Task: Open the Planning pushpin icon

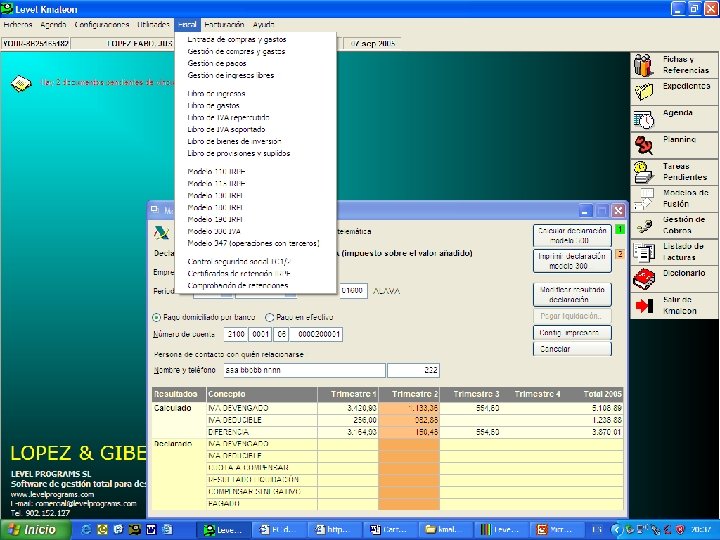Action: [x=643, y=145]
